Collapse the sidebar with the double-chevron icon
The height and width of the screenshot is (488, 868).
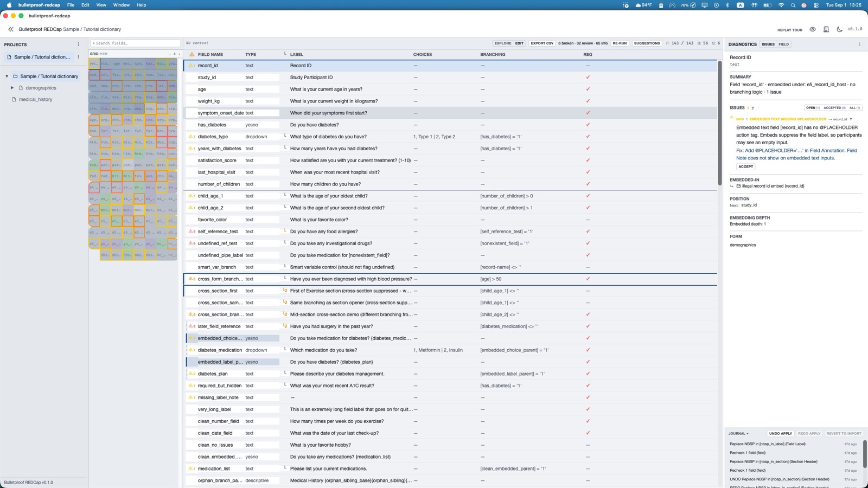[x=11, y=29]
